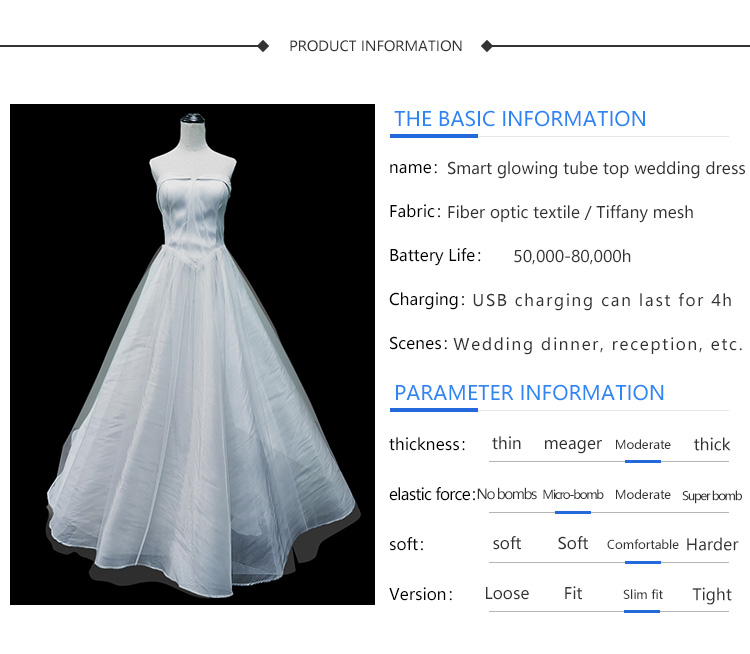
Task: Click the diamond icon right of Product Information
Action: (x=487, y=46)
